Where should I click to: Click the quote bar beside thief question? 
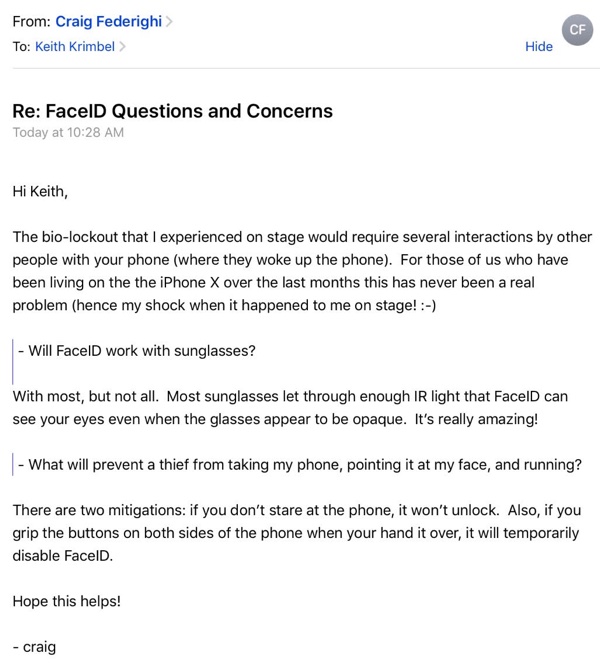coord(13,464)
